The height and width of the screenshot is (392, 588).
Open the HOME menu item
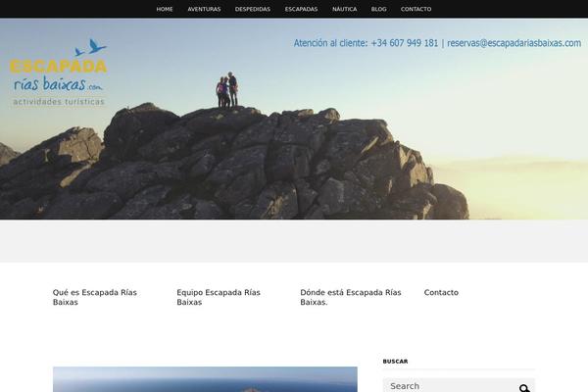coord(165,9)
